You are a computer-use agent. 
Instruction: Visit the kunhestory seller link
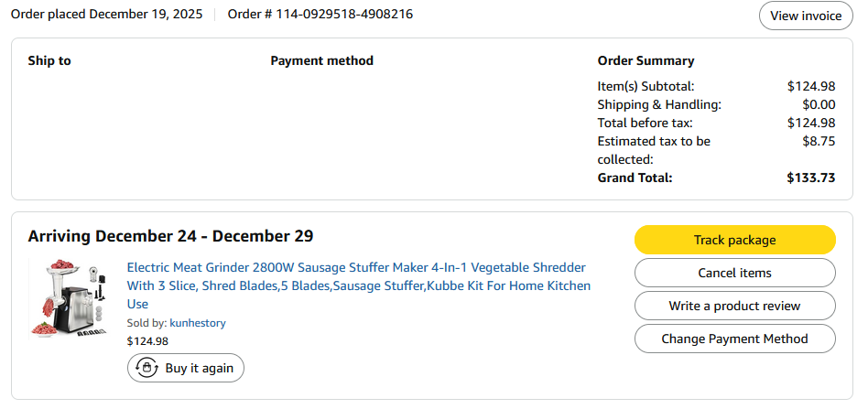tap(197, 323)
